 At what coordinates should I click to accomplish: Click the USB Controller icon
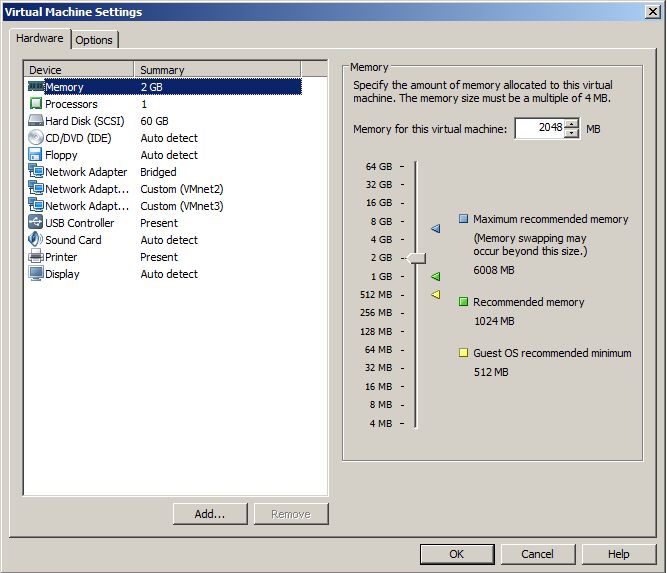36,223
